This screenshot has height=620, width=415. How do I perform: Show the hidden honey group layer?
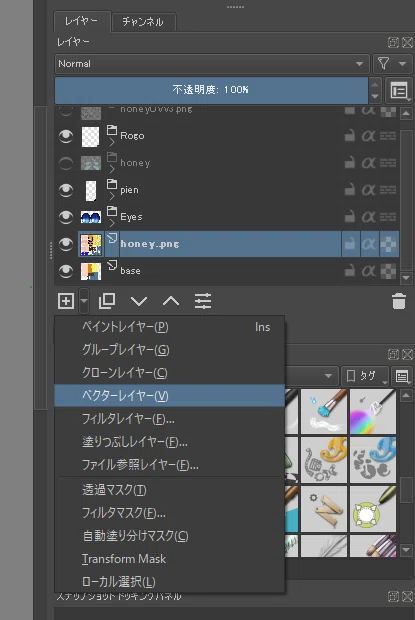click(66, 163)
